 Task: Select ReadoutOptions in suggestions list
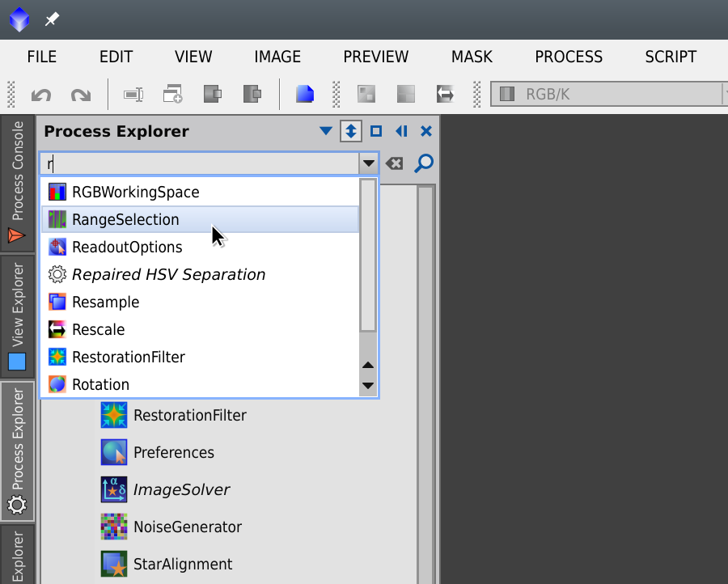(x=200, y=247)
